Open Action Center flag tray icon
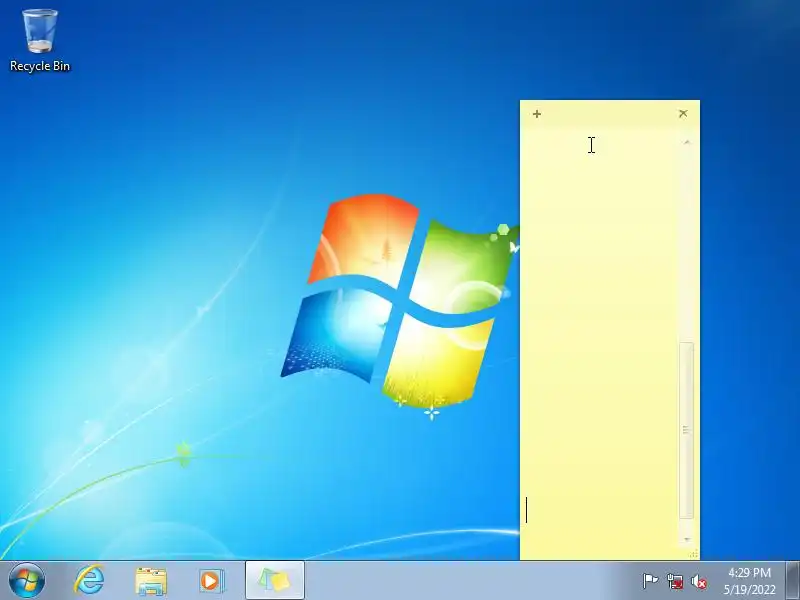Screen dimensions: 800x600 (650, 581)
